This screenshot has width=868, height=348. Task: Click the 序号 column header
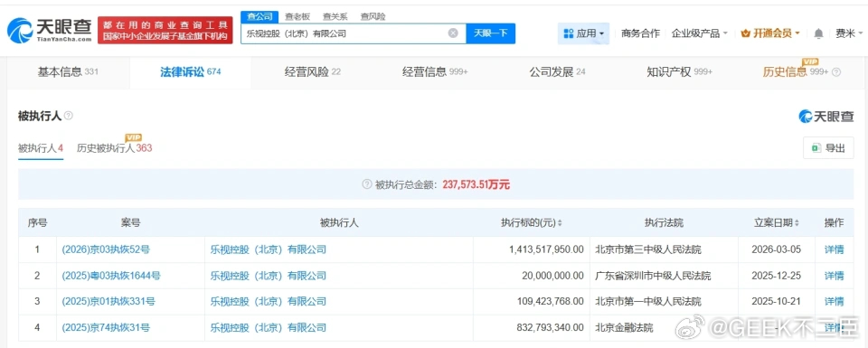pos(37,223)
